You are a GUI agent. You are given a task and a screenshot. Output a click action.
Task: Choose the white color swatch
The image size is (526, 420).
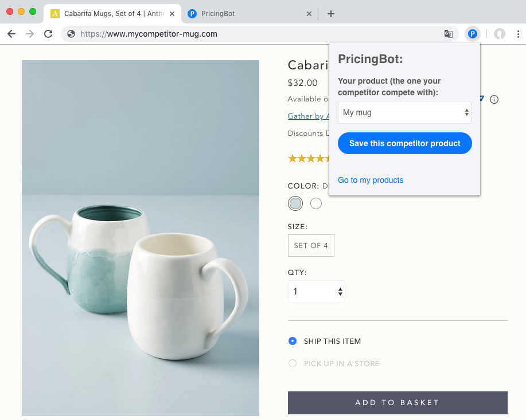tap(315, 203)
